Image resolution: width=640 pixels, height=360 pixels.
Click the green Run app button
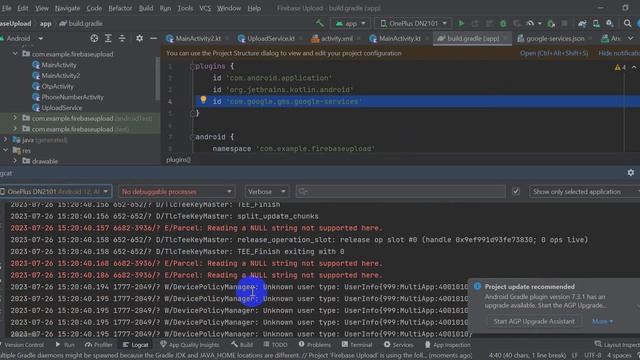point(461,24)
